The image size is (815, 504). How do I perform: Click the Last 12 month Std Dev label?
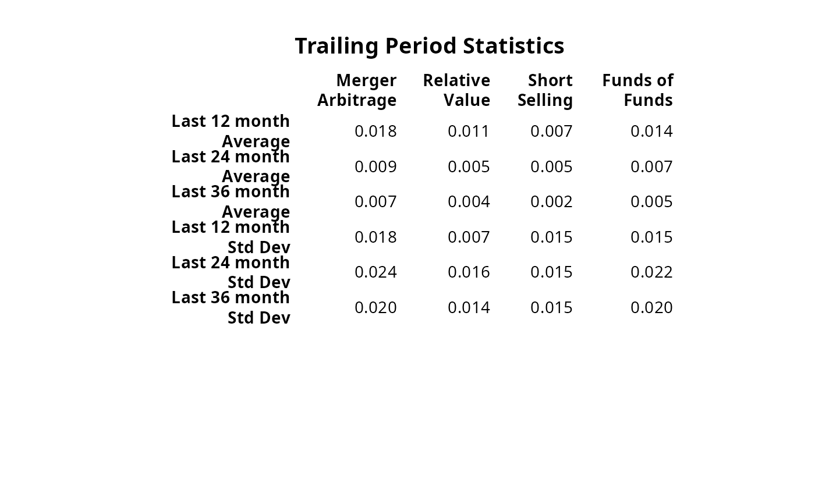point(231,237)
